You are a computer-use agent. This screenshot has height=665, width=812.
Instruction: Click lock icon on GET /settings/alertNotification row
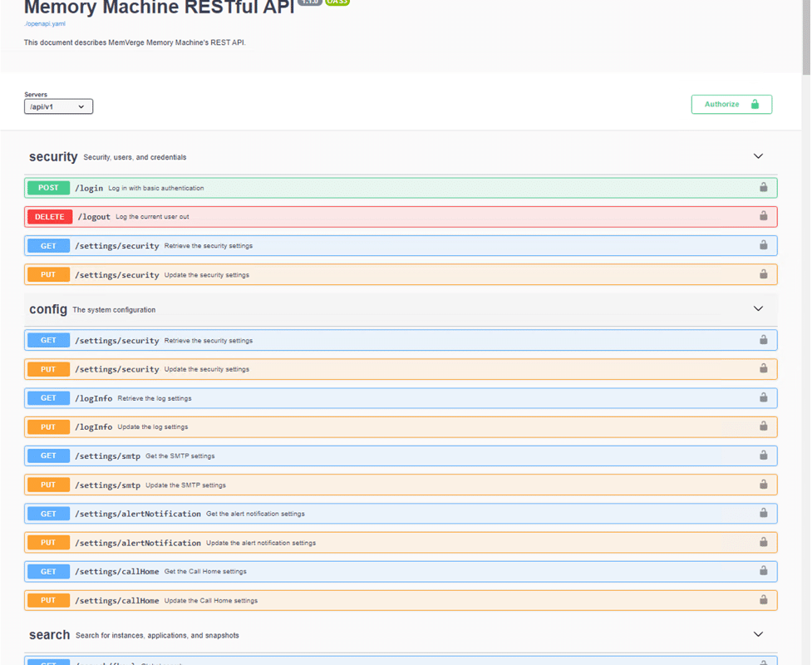point(763,513)
